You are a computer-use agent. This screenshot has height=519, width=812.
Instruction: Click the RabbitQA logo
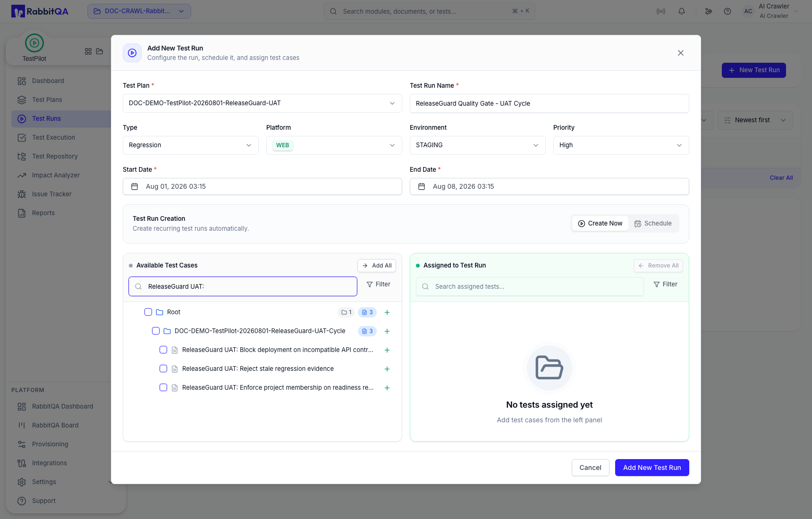point(40,11)
